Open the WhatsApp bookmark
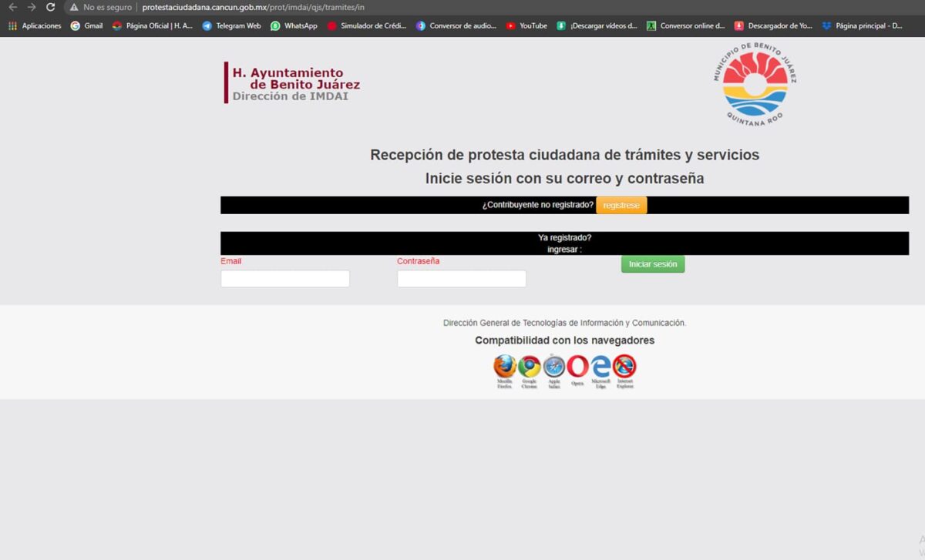Screen dimensions: 925x560 [x=294, y=25]
